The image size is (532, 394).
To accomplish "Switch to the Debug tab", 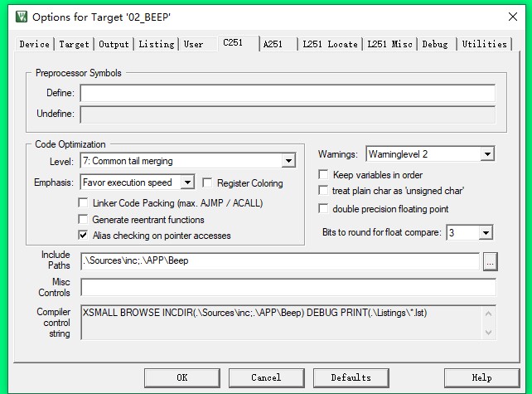I will (435, 44).
